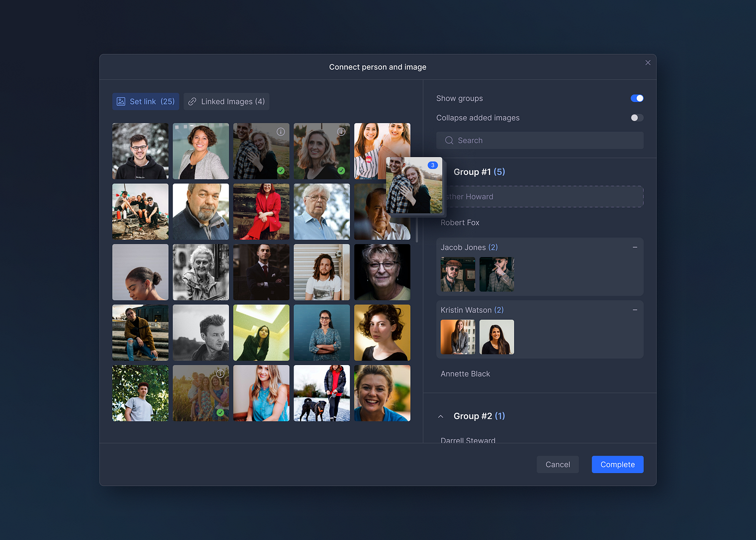The width and height of the screenshot is (756, 540).
Task: Click the Kristin Watson (2) label
Action: 472,310
